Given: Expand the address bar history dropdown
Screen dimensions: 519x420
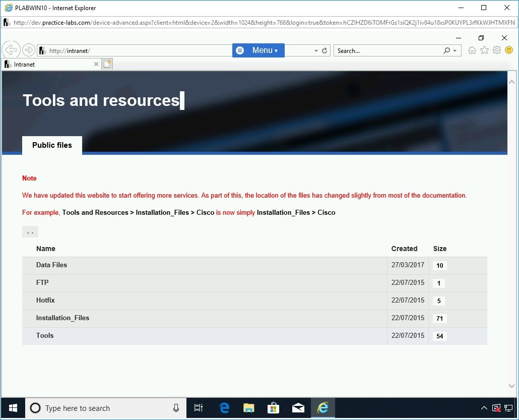Looking at the screenshot, I should [316, 51].
